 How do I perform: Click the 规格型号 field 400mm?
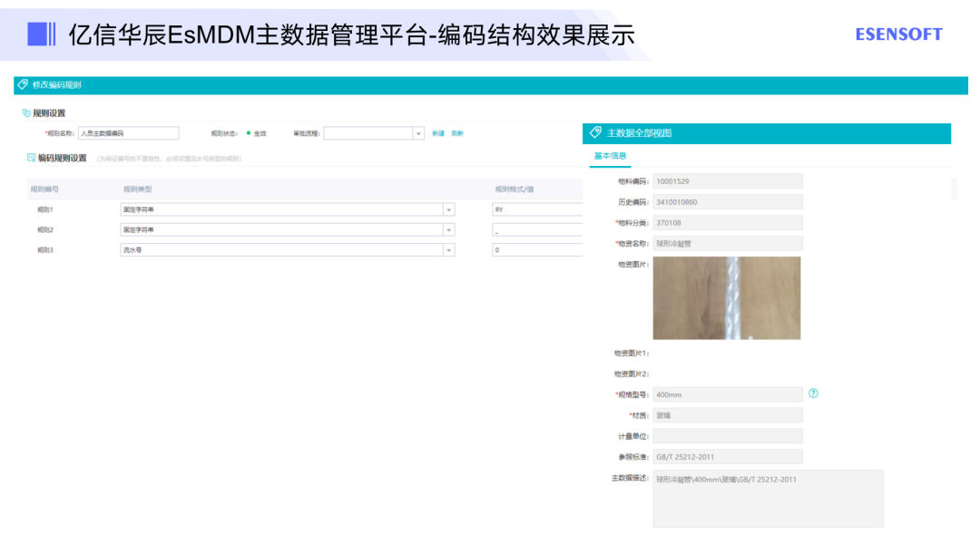pyautogui.click(x=728, y=394)
